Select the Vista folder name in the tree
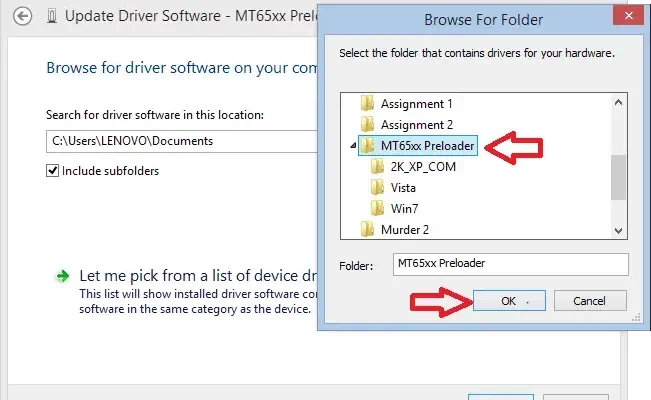Image resolution: width=651 pixels, height=400 pixels. pyautogui.click(x=403, y=187)
